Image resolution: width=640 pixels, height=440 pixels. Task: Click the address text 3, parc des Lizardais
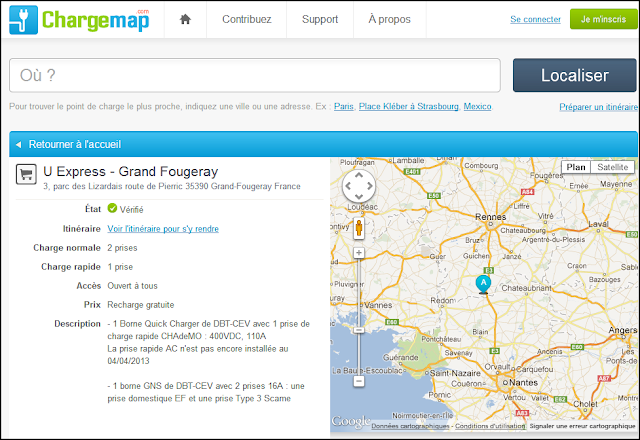pyautogui.click(x=172, y=187)
